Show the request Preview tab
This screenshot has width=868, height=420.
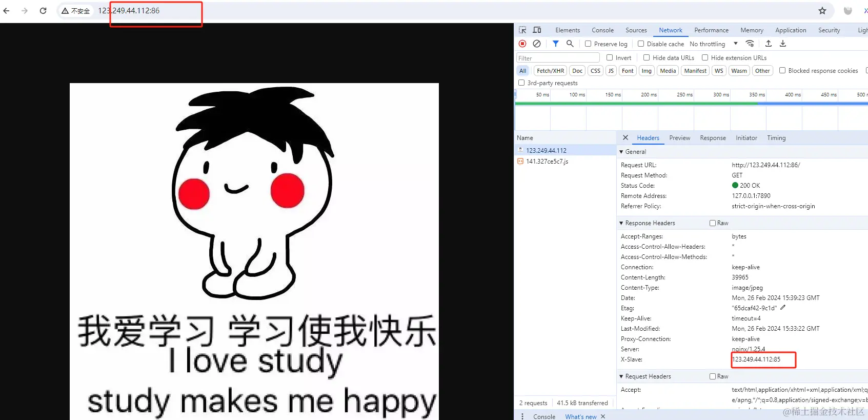pyautogui.click(x=680, y=138)
